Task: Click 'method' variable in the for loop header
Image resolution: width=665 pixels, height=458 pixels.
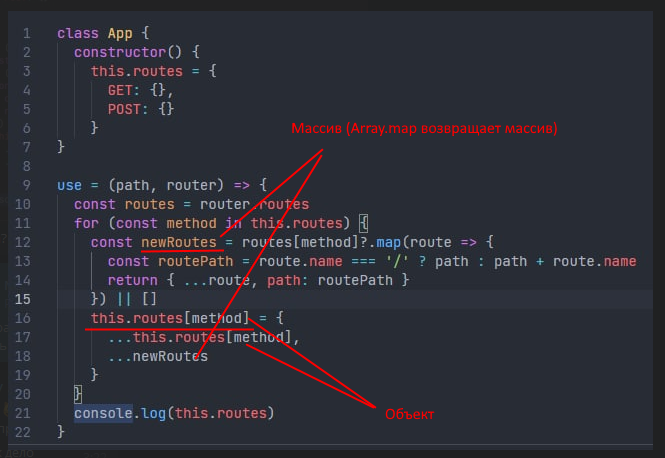Action: pos(191,223)
